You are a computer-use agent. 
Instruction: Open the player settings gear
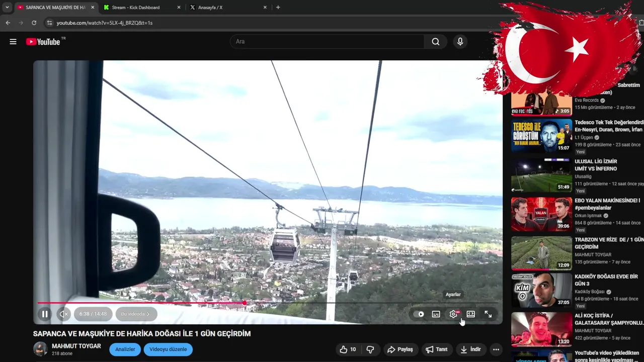[453, 314]
